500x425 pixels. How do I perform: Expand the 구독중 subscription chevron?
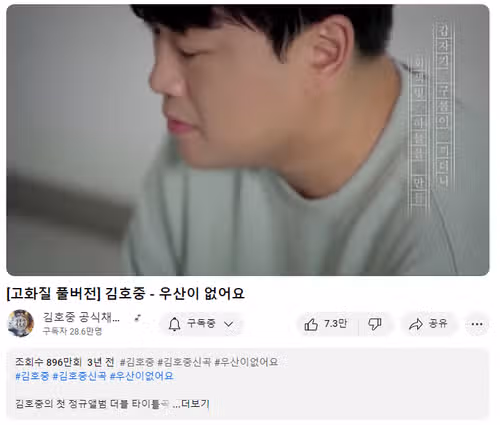(x=229, y=324)
